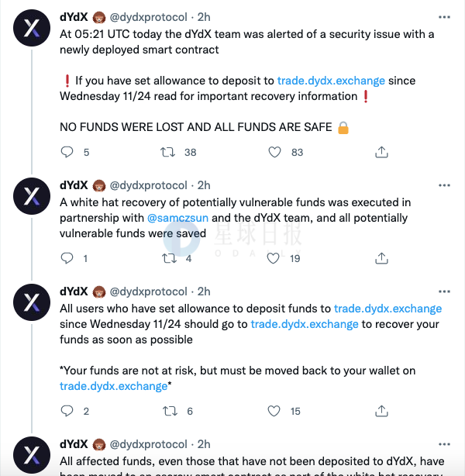465x476 pixels.
Task: Visit @dydxprotocol handle in first tweet
Action: coord(149,17)
